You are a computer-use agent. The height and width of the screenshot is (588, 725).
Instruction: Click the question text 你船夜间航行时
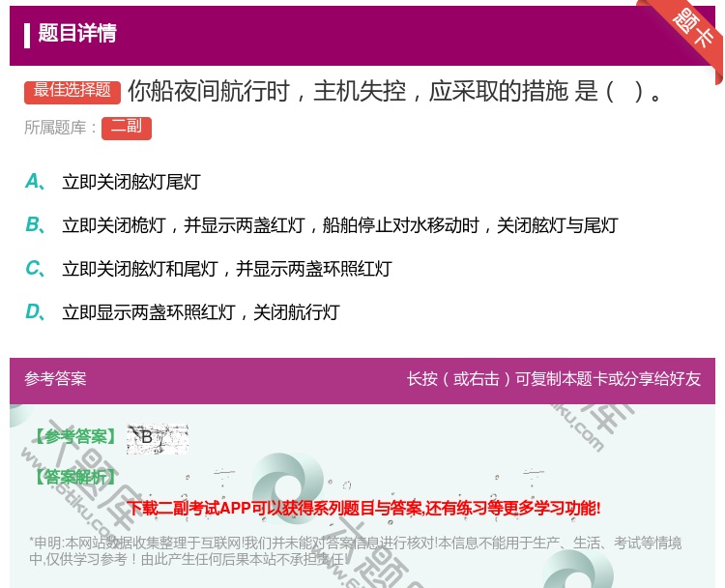396,91
